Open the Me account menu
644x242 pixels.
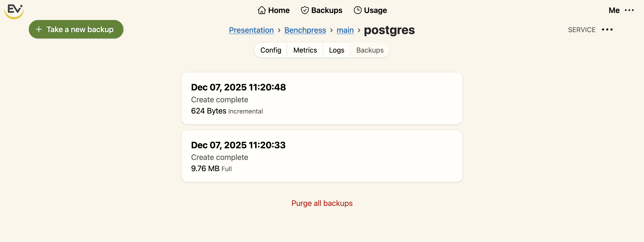614,10
